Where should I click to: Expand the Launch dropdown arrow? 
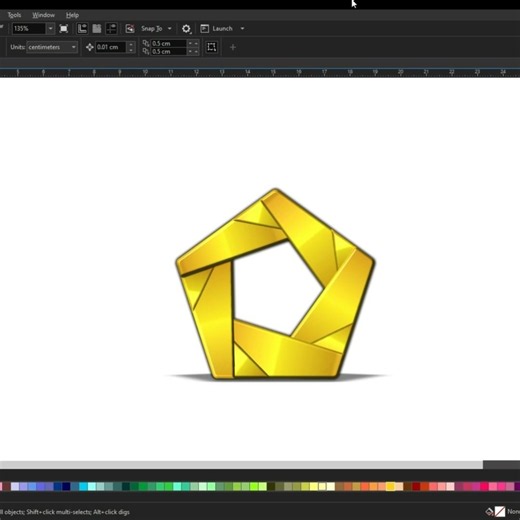coord(242,29)
